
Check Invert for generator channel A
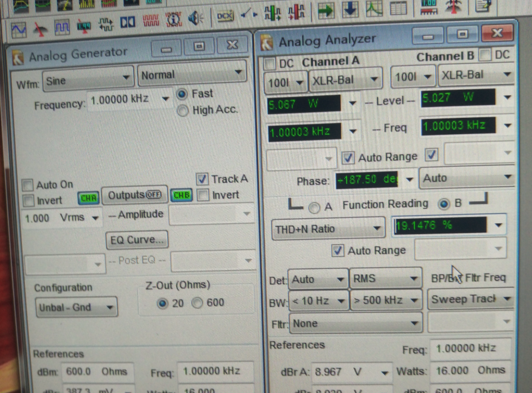pos(29,200)
